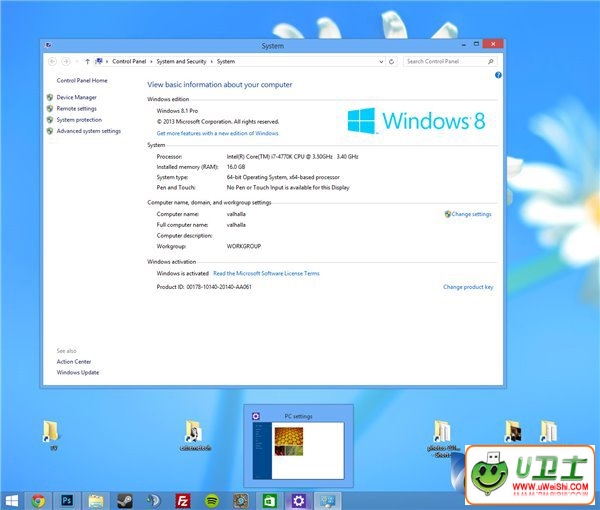Open the Help question mark icon

[x=498, y=75]
